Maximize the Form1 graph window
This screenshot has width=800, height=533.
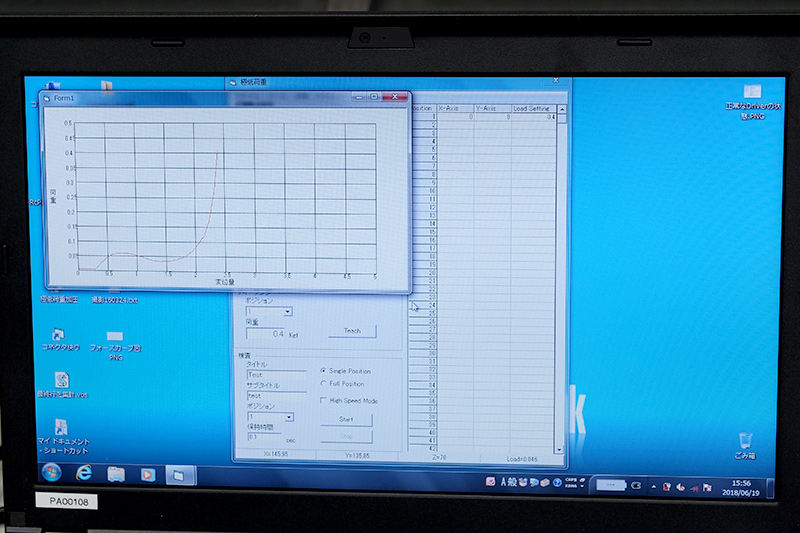click(x=373, y=96)
